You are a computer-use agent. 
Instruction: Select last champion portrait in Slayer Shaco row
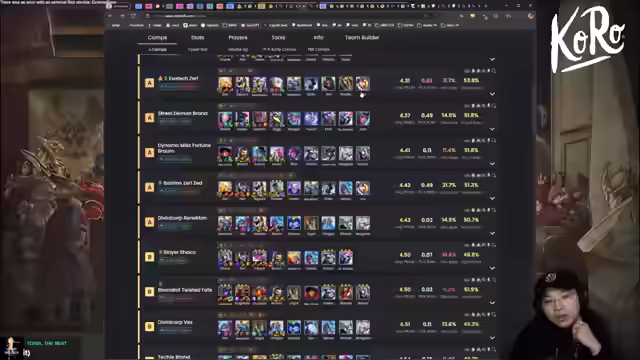pyautogui.click(x=345, y=258)
